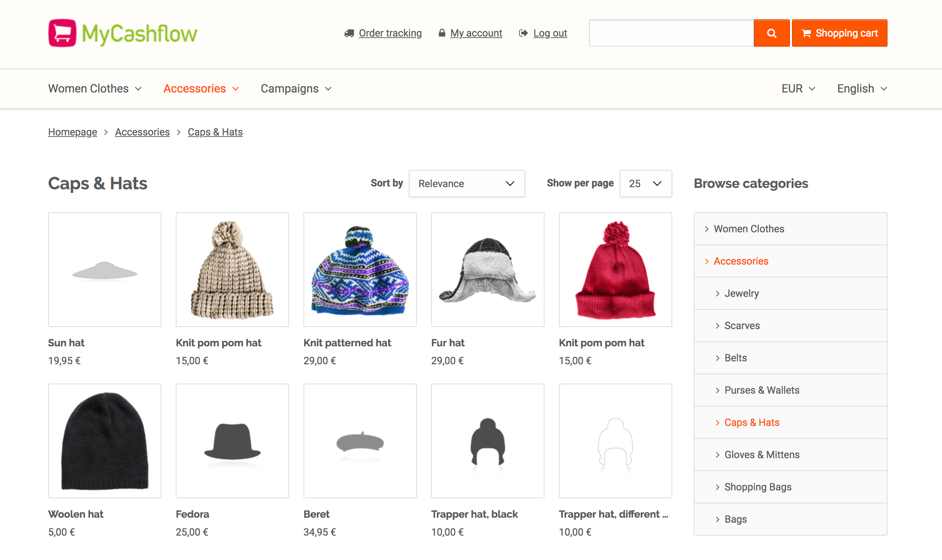
Task: Select Bags category in sidebar
Action: click(790, 519)
